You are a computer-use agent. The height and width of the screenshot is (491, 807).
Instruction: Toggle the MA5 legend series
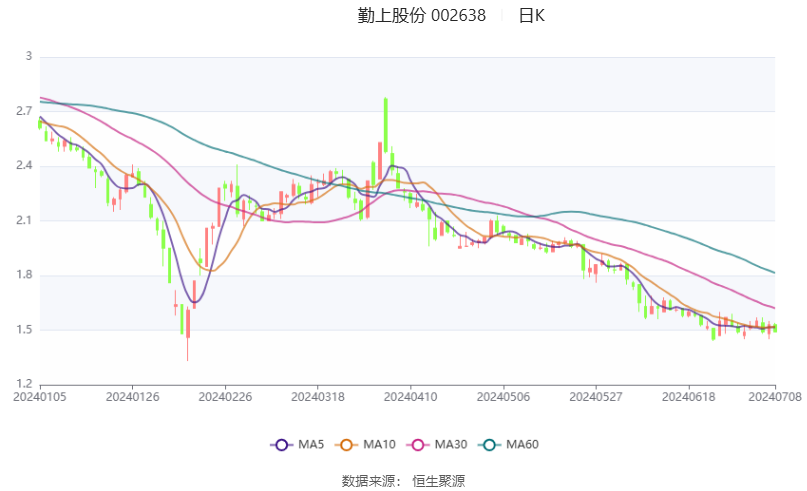point(297,445)
